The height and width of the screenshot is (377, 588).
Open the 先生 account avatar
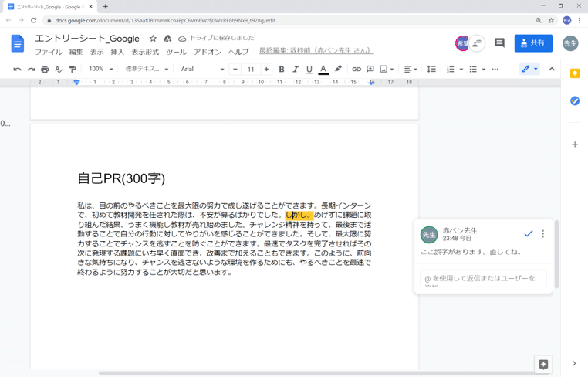tap(570, 43)
